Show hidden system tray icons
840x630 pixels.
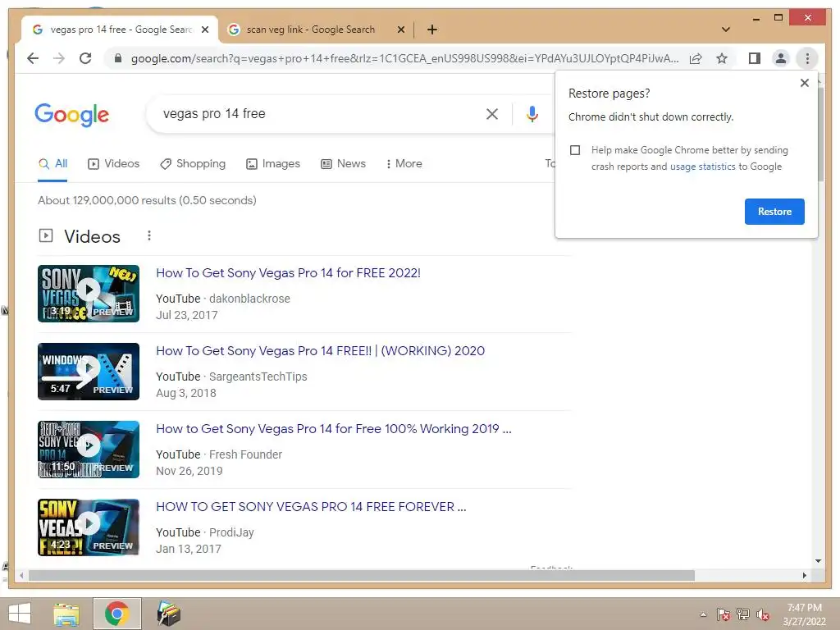pyautogui.click(x=703, y=614)
